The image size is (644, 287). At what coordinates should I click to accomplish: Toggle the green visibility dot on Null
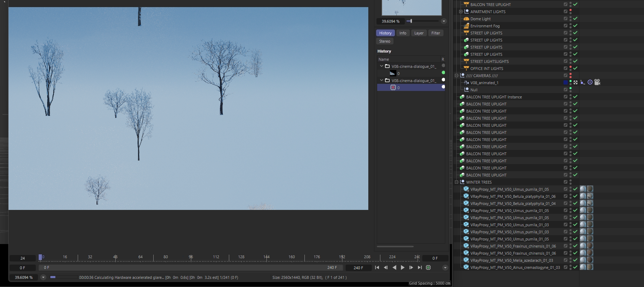coord(570,88)
